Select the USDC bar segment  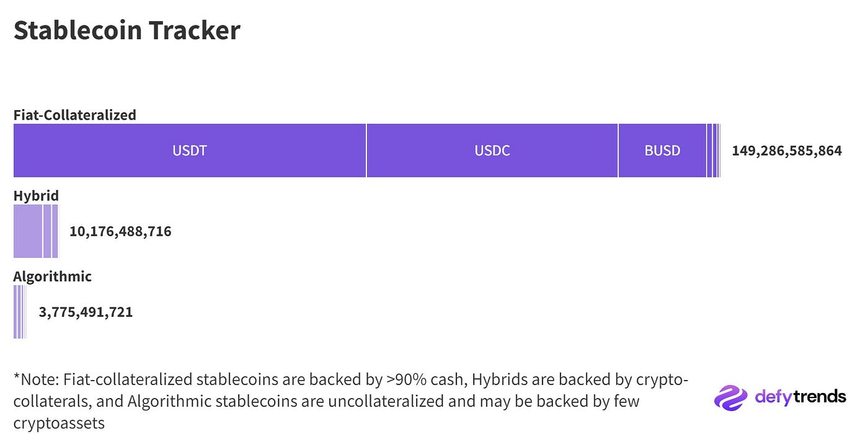pos(492,151)
